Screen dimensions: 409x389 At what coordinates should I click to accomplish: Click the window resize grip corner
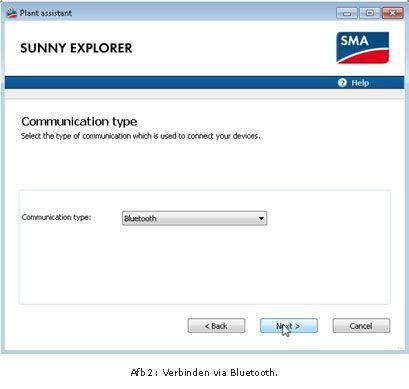(400, 348)
